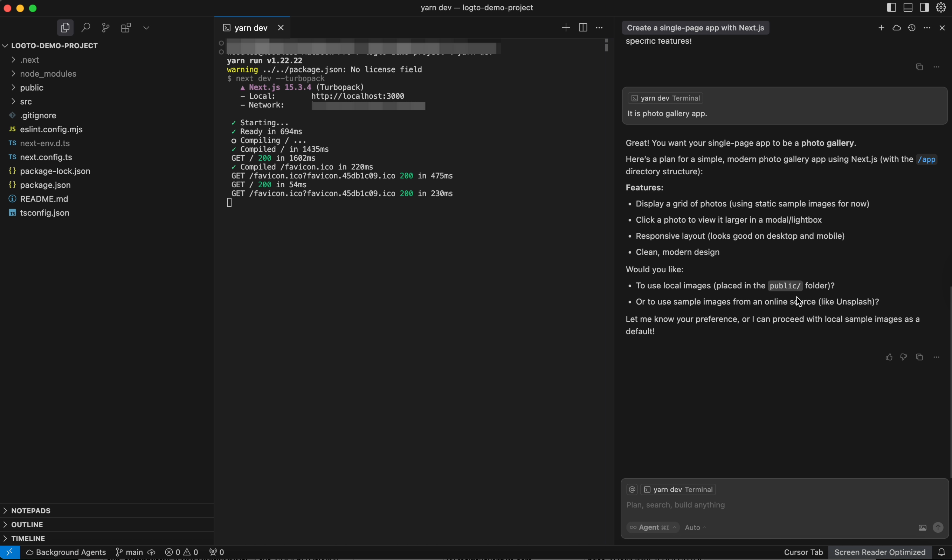The image size is (952, 560).
Task: Publish changes cloud icon next to main
Action: pyautogui.click(x=152, y=552)
